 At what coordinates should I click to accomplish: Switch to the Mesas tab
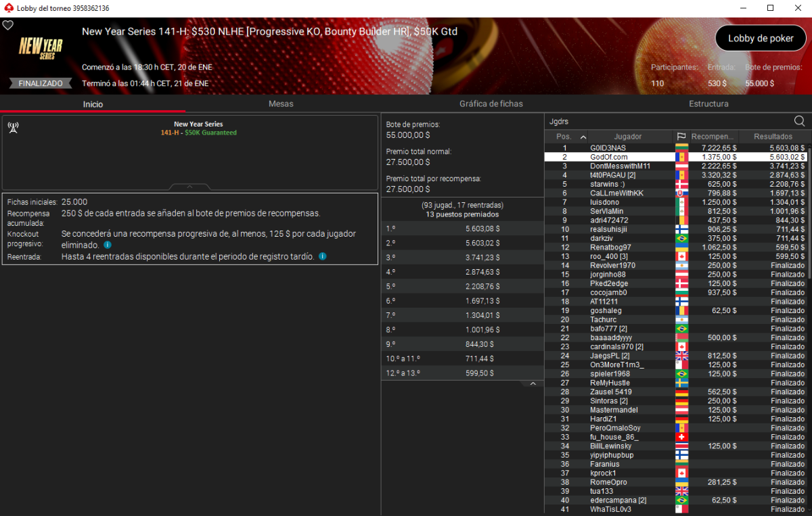[281, 103]
